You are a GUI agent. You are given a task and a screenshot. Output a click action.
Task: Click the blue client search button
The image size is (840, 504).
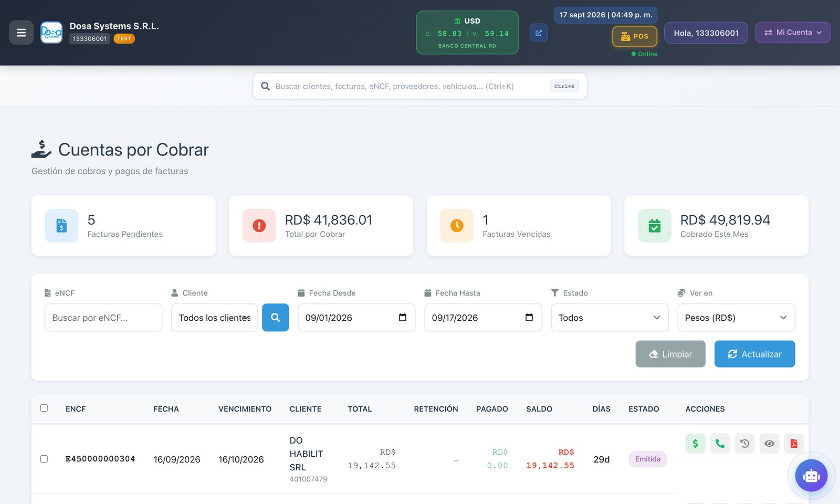(x=276, y=318)
